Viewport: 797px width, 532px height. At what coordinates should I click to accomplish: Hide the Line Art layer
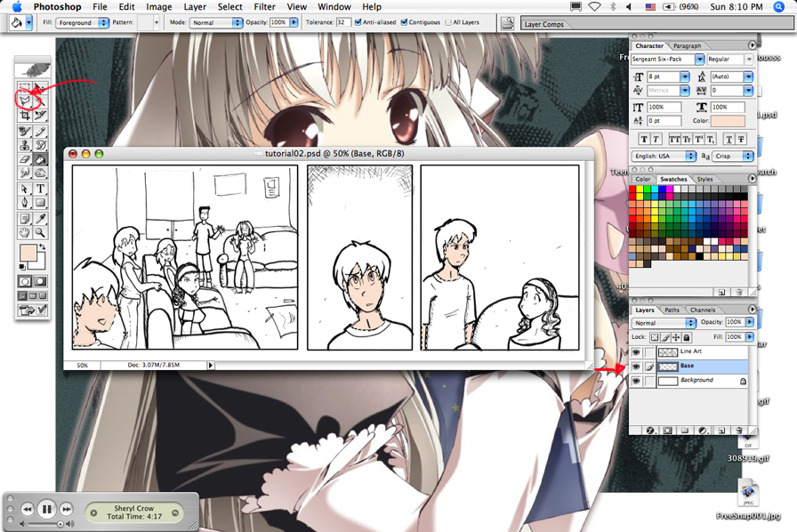[636, 352]
